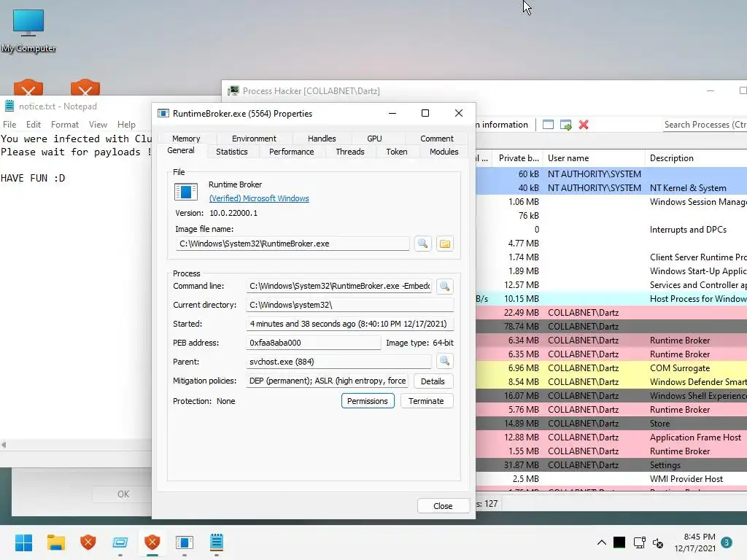This screenshot has width=747, height=560.
Task: Switch to Notepad from the taskbar
Action: [216, 542]
